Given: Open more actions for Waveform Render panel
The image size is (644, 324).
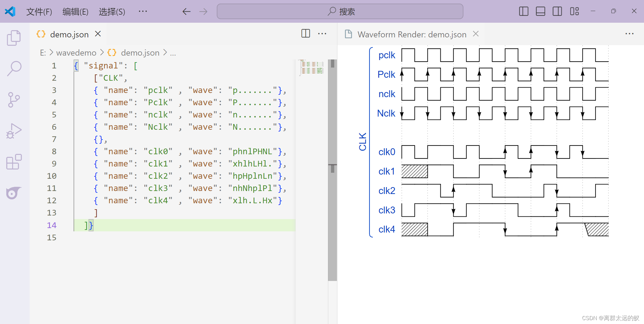Looking at the screenshot, I should coord(629,34).
